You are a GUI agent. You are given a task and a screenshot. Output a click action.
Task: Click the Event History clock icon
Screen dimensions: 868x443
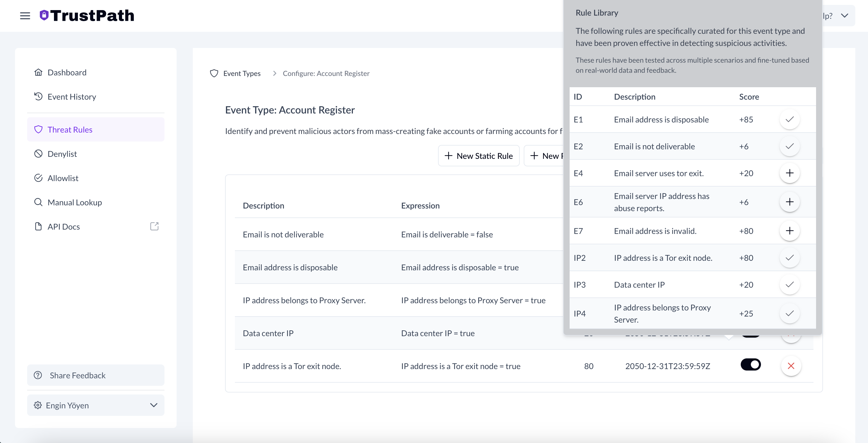pyautogui.click(x=38, y=96)
